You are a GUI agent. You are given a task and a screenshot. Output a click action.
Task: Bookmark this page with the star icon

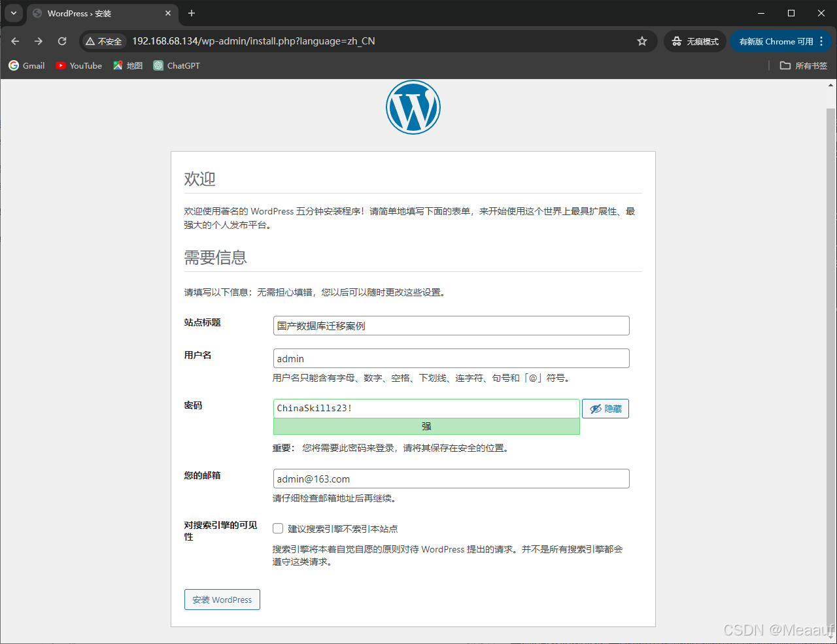[x=642, y=41]
